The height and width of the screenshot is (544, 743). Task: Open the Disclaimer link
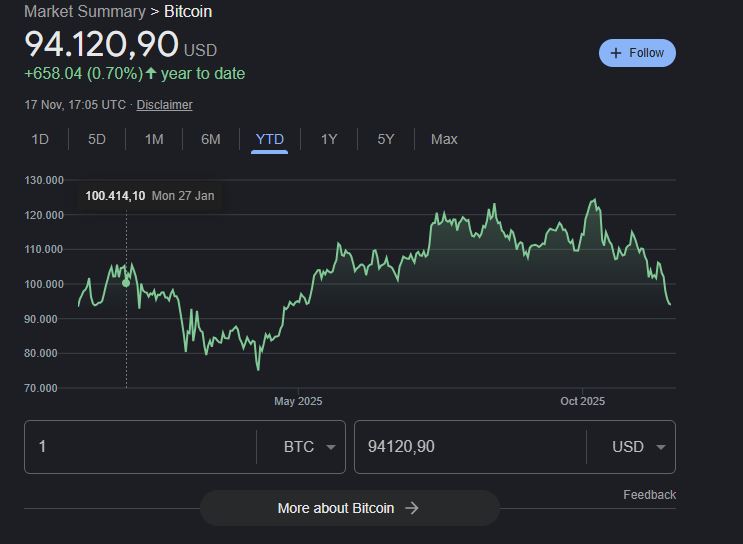[x=165, y=105]
